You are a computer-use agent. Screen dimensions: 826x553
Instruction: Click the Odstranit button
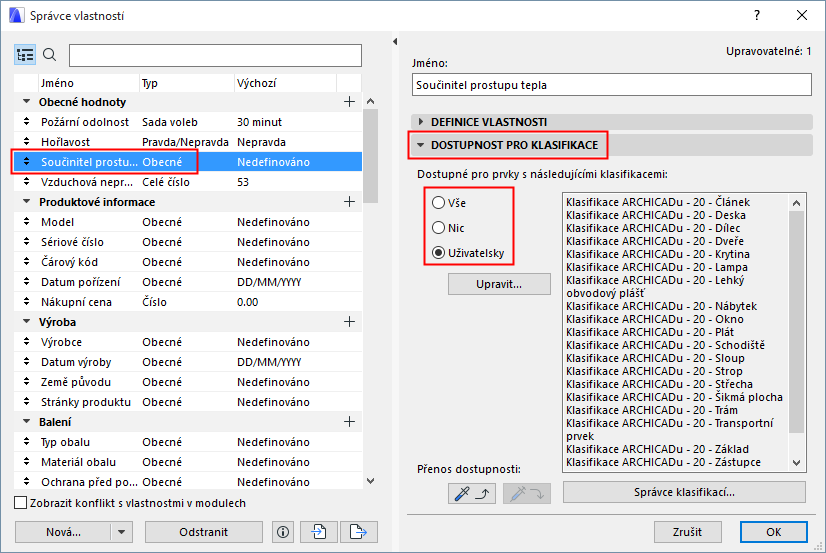[204, 532]
